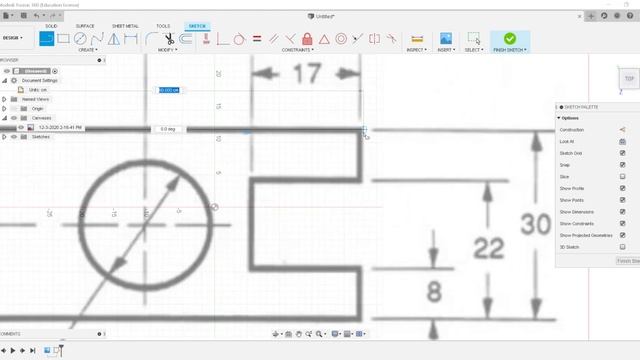
Task: Click the Select tool icon
Action: pyautogui.click(x=474, y=39)
